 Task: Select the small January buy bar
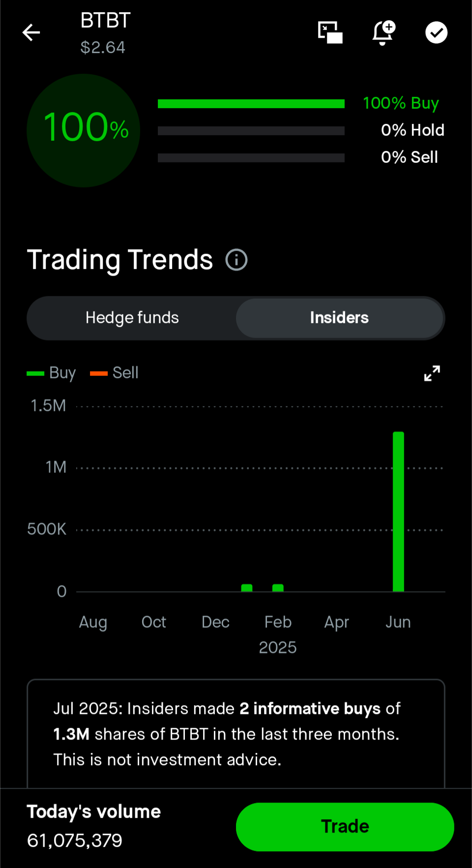pyautogui.click(x=247, y=588)
